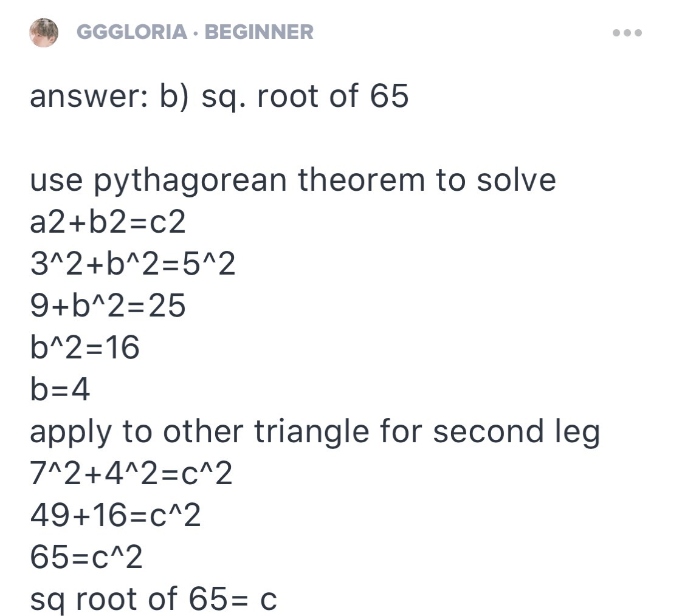Click the '49+16=c^2' equation line
The width and height of the screenshot is (682, 616).
coord(115,516)
